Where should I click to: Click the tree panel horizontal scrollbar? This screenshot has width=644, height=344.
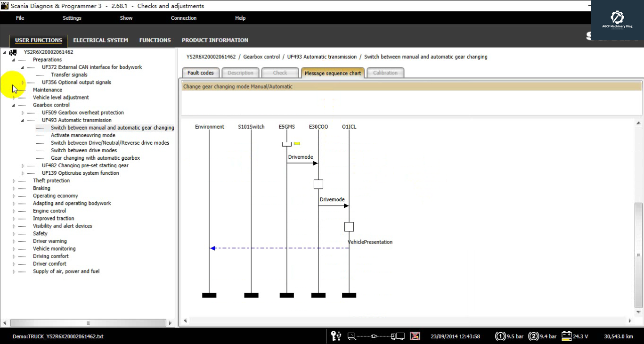[88, 323]
